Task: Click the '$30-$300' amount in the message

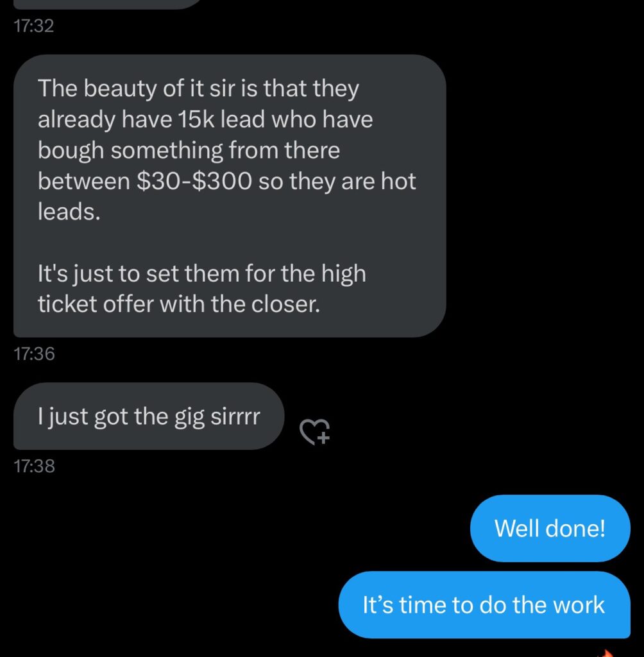Action: 194,181
